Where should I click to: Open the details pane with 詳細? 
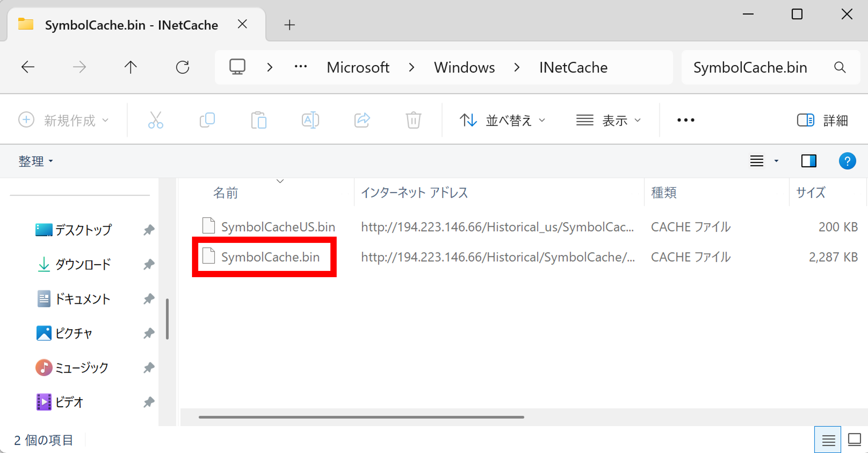click(x=823, y=120)
